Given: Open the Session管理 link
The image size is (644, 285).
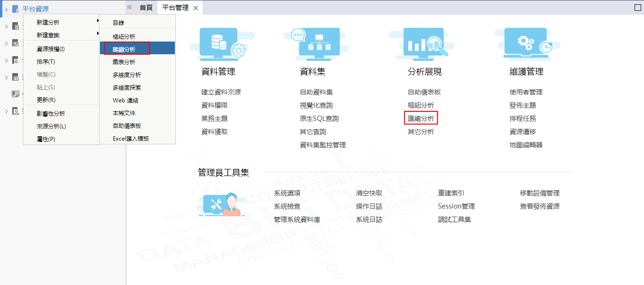Looking at the screenshot, I should click(x=456, y=206).
